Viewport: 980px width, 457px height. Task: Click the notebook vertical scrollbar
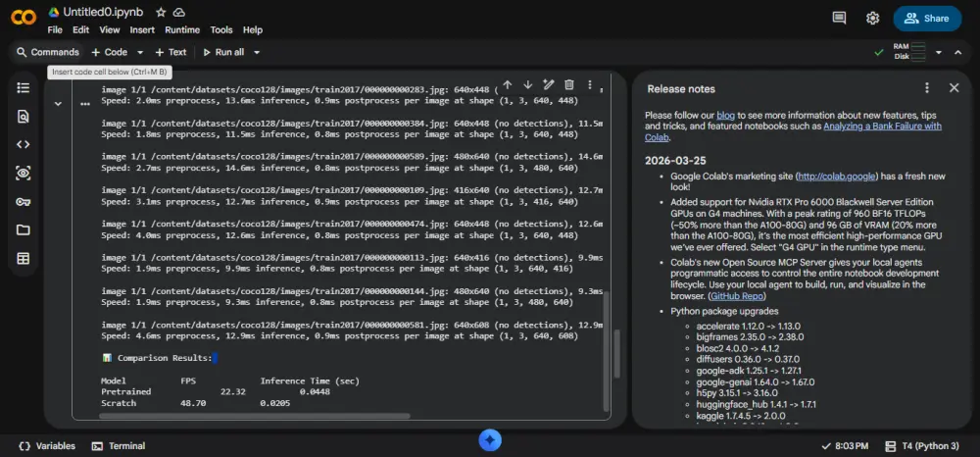[x=617, y=354]
